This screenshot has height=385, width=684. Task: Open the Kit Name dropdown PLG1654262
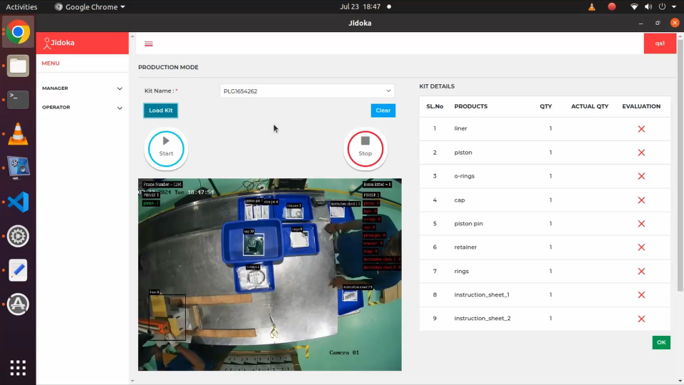(307, 91)
